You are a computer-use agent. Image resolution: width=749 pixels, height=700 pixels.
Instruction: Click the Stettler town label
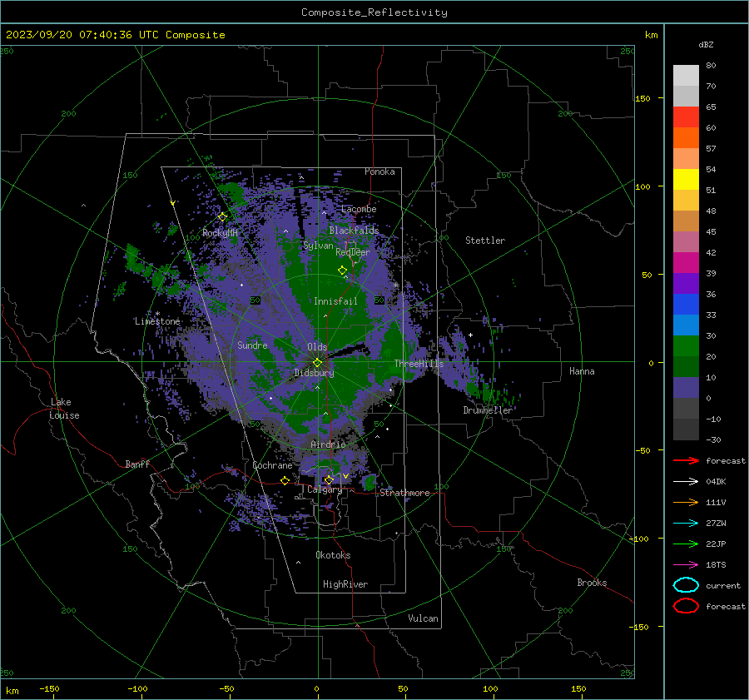[485, 241]
